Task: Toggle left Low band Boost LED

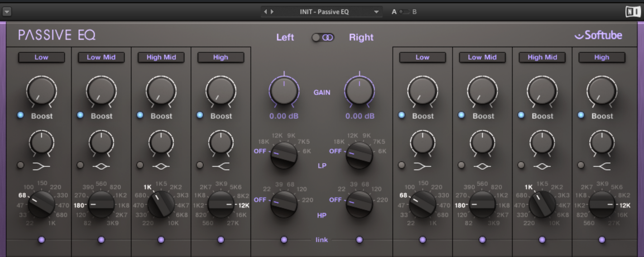Action: click(x=20, y=115)
